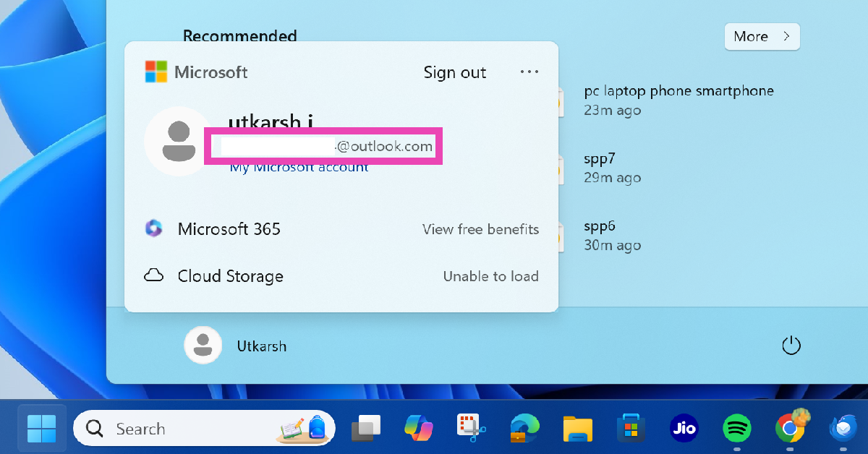
Task: Launch Copilot from the taskbar
Action: tap(419, 429)
